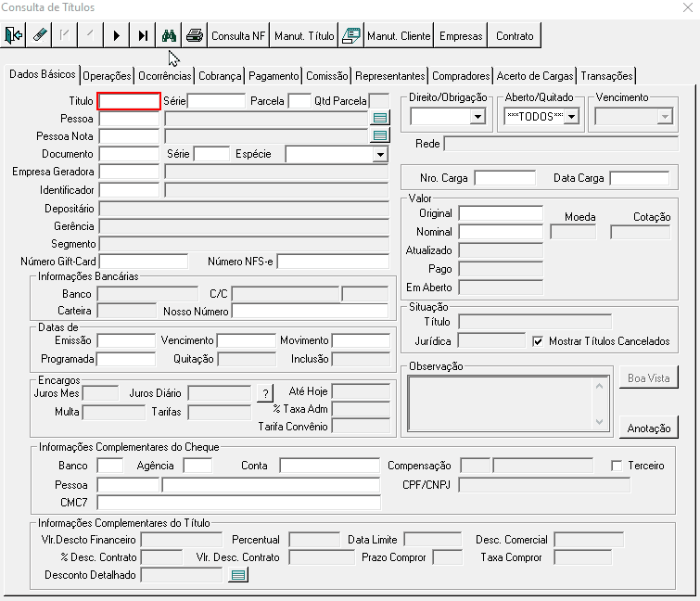Focus the Título input field

(129, 101)
